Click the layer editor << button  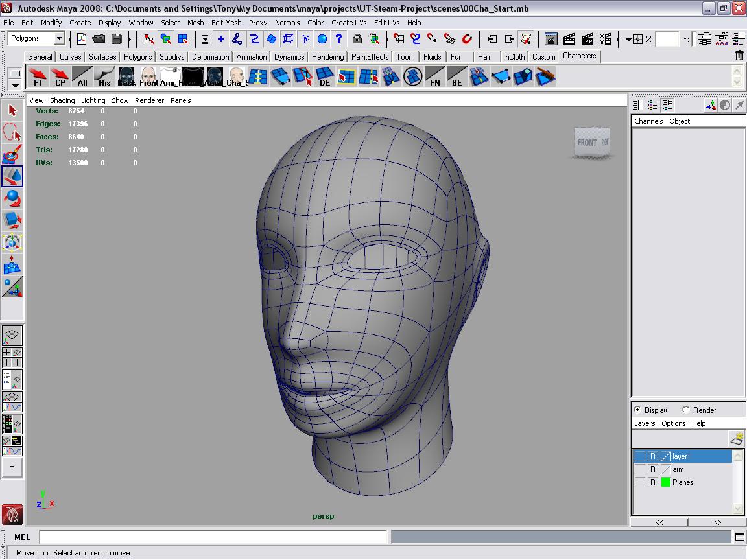(x=659, y=522)
